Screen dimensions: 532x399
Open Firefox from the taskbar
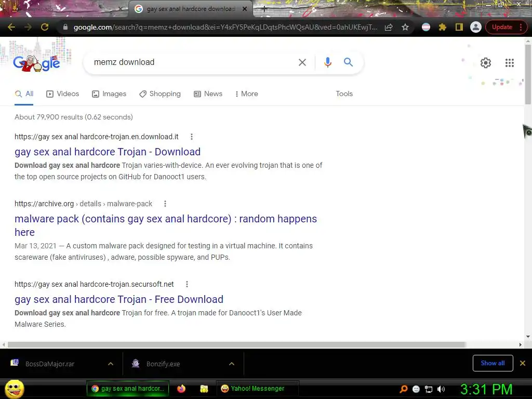(181, 389)
